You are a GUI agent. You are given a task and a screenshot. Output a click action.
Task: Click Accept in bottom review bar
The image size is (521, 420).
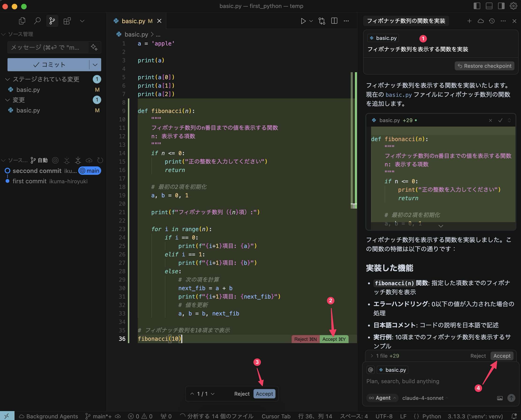tap(264, 394)
